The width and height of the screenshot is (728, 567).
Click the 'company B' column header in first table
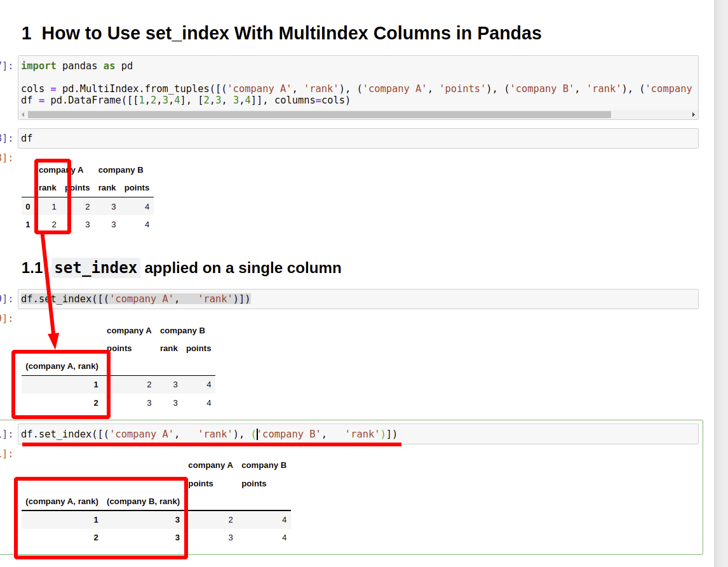click(121, 170)
